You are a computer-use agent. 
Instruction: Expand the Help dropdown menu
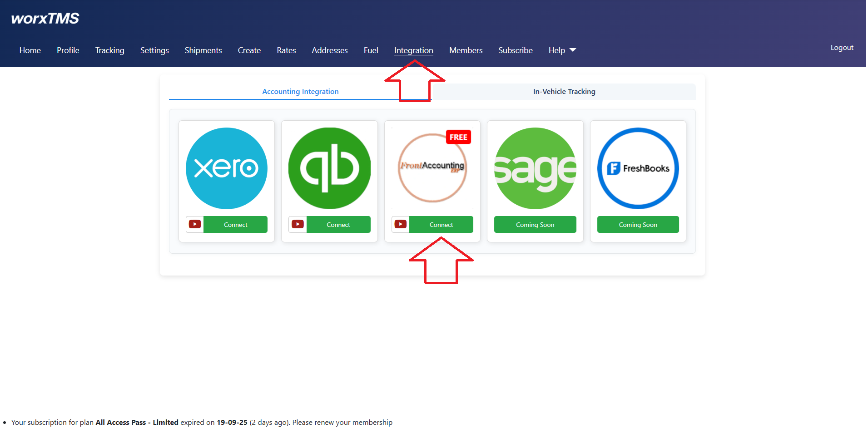click(562, 50)
